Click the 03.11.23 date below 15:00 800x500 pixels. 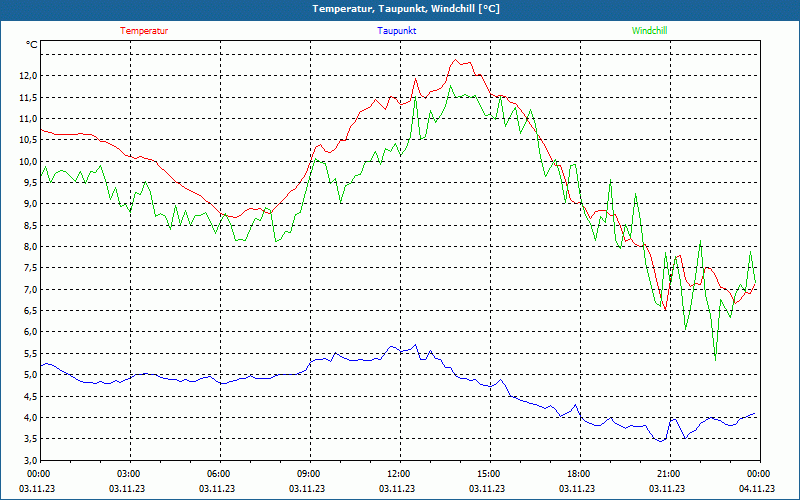[487, 488]
